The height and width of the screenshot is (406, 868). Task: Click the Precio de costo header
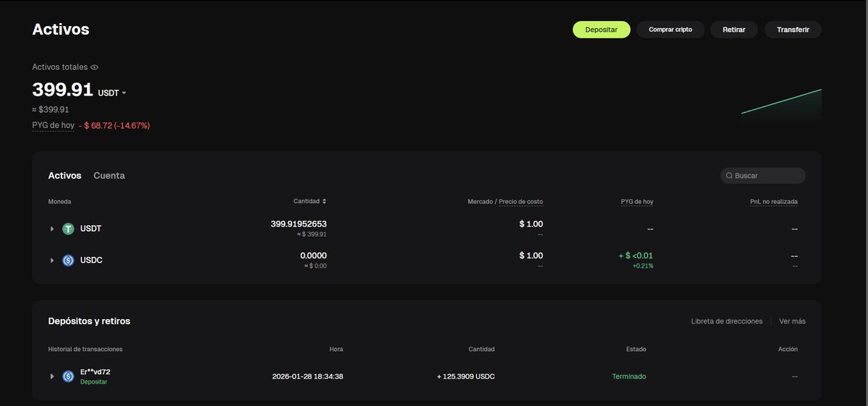pos(521,202)
